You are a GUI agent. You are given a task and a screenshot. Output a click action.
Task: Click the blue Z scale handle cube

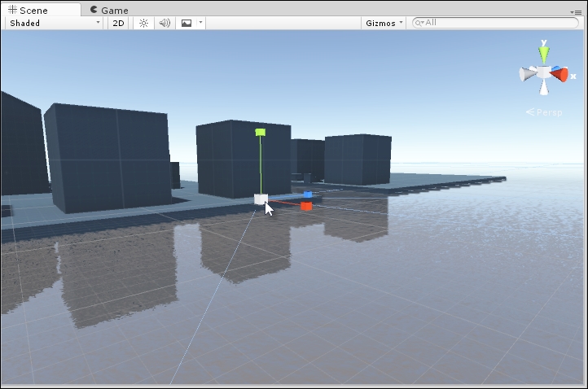click(x=308, y=194)
